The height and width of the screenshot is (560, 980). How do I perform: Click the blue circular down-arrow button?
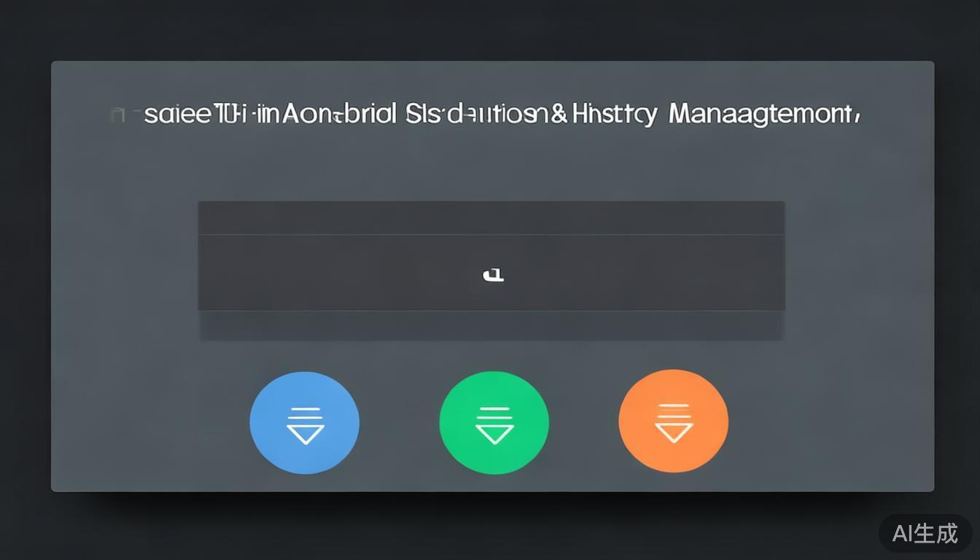coord(304,423)
